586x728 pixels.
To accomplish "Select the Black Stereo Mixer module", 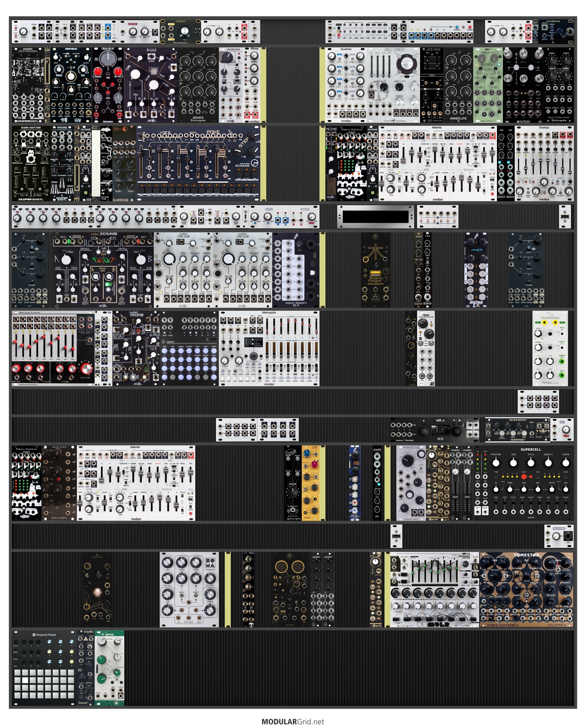I will [559, 85].
